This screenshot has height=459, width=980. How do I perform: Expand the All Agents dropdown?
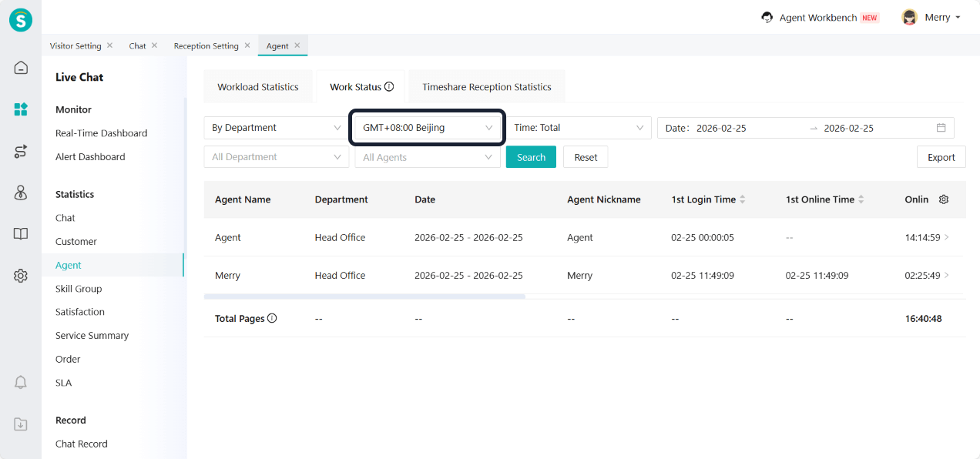pyautogui.click(x=428, y=157)
